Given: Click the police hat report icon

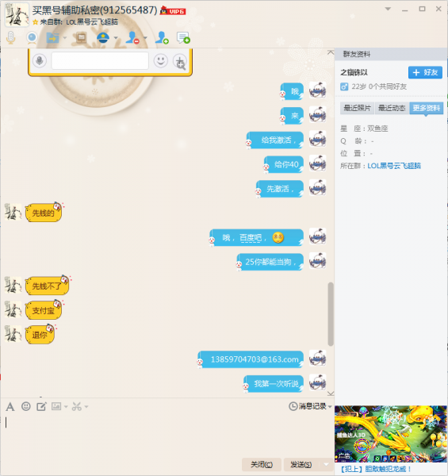Looking at the screenshot, I should pyautogui.click(x=103, y=37).
